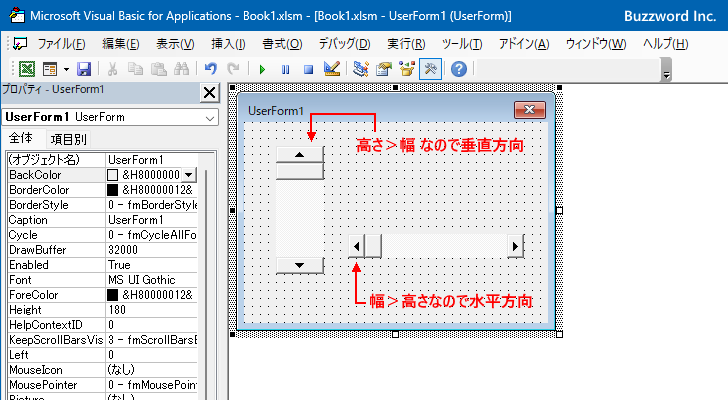Viewport: 728px width, 400px height.
Task: Open the アドイン(A) menu
Action: click(524, 44)
